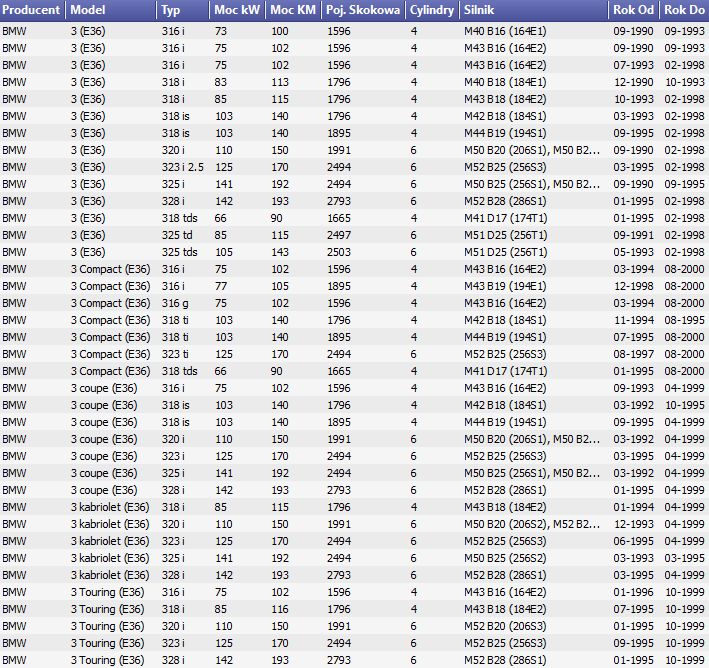Select Rok Od cell 10-1993
Image resolution: width=709 pixels, height=668 pixels.
(633, 99)
